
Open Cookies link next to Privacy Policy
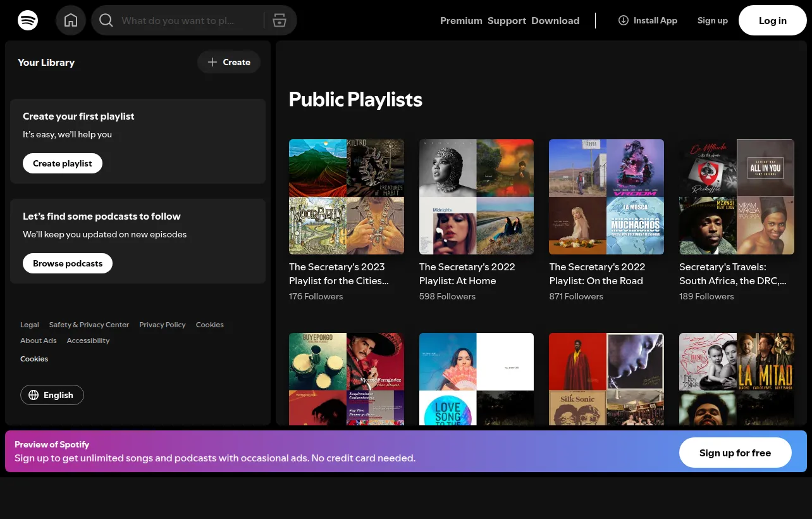[x=210, y=325]
